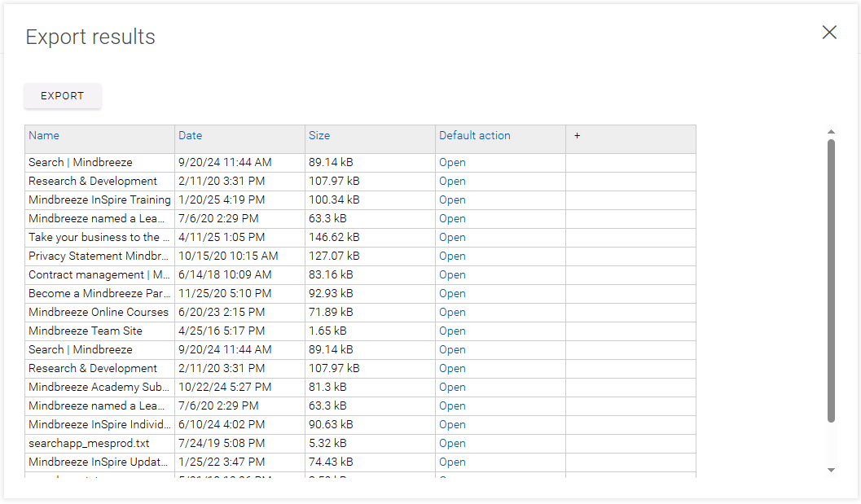Screen dimensions: 861x504
Task: Sort by the Default action column header
Action: pyautogui.click(x=474, y=136)
